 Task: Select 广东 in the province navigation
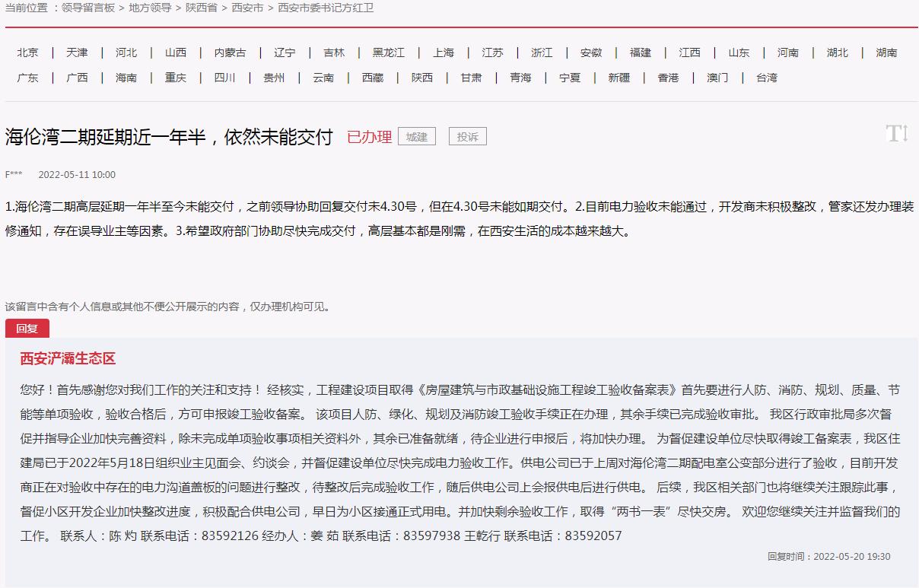27,78
